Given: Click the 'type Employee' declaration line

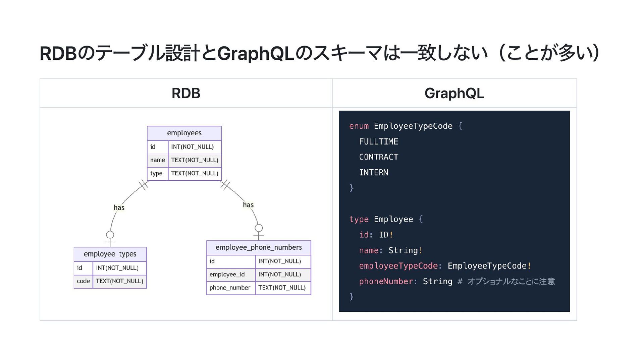Looking at the screenshot, I should tap(381, 219).
